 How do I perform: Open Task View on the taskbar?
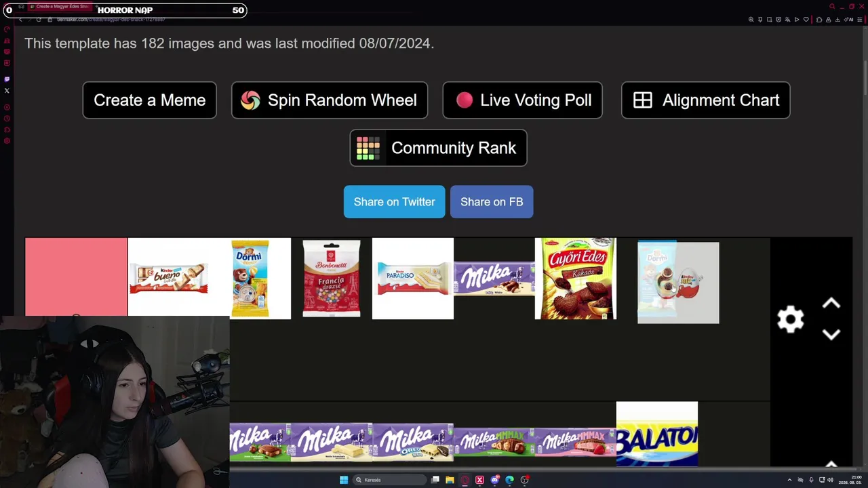435,480
